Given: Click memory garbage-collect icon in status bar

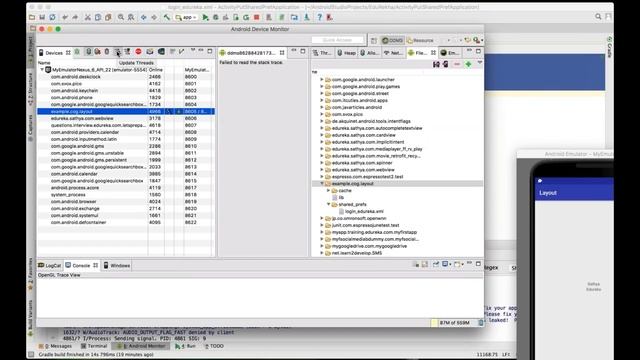Looking at the screenshot, I should tap(480, 323).
